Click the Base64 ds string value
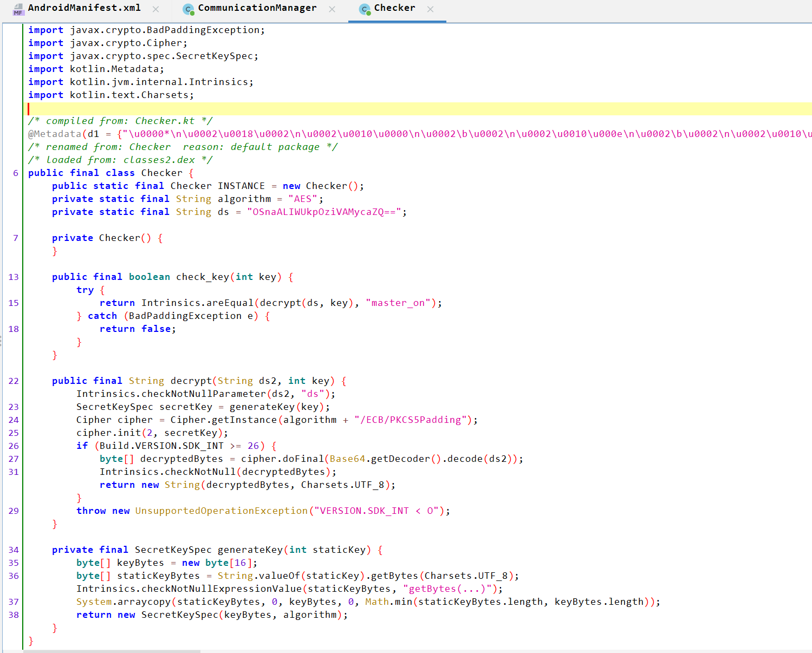The image size is (812, 653). point(324,212)
